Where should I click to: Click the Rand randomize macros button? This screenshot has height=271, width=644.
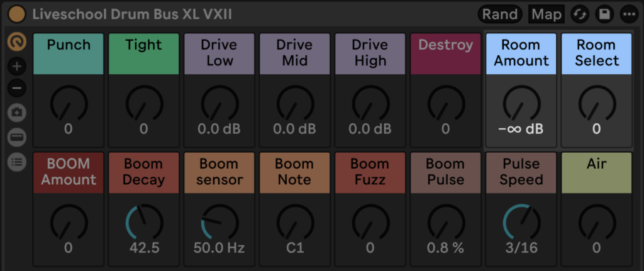point(500,14)
